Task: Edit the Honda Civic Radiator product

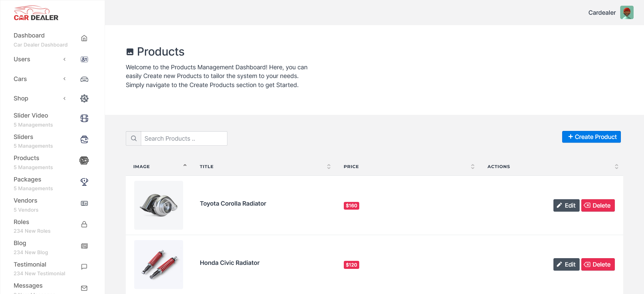Action: (566, 265)
